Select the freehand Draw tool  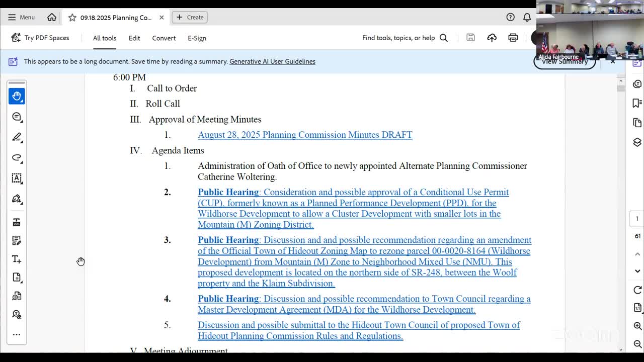pos(17,158)
